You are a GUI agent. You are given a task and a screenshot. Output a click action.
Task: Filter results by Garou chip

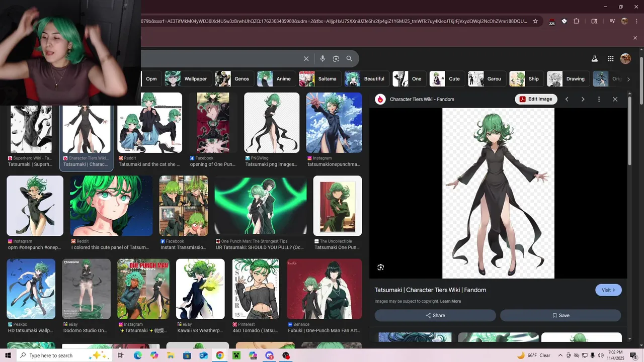click(487, 78)
